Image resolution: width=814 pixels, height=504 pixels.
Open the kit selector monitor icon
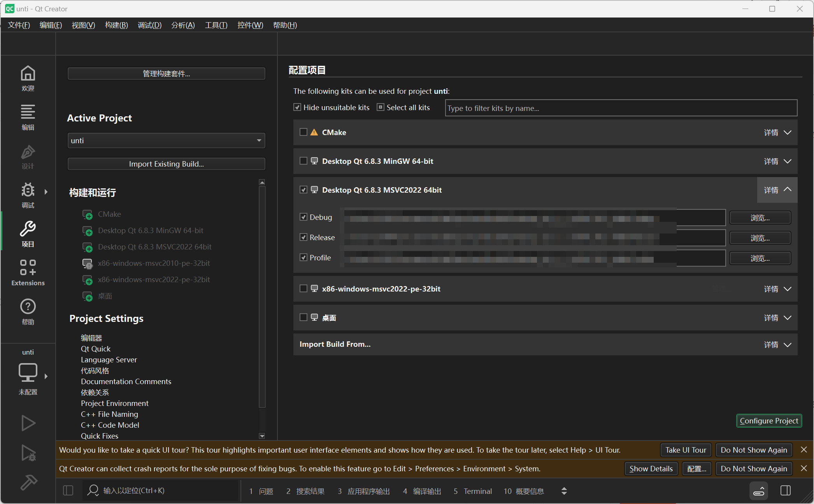pyautogui.click(x=28, y=373)
